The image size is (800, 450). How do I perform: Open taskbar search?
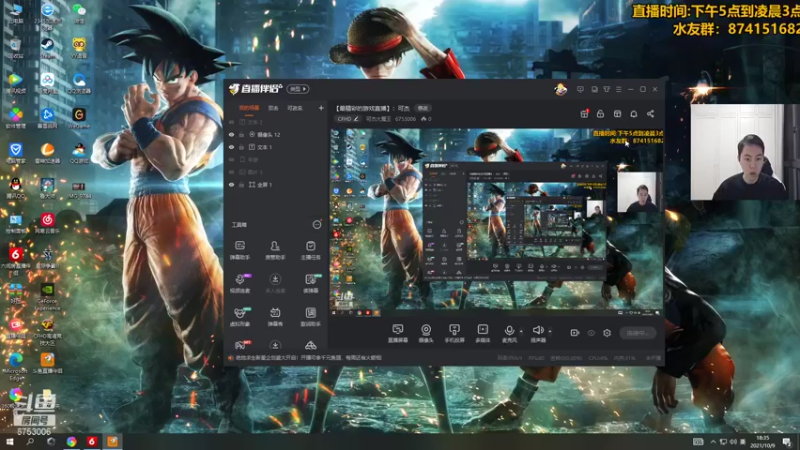(30, 441)
